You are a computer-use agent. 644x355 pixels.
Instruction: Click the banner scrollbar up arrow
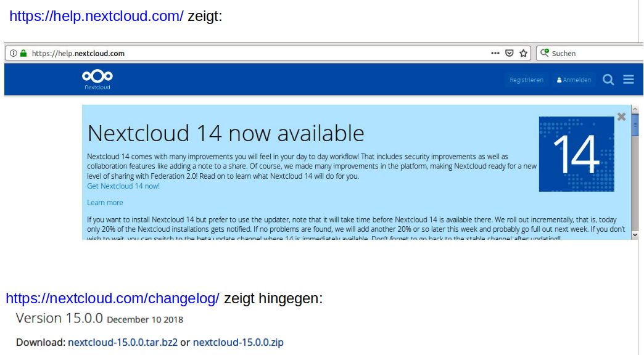635,110
